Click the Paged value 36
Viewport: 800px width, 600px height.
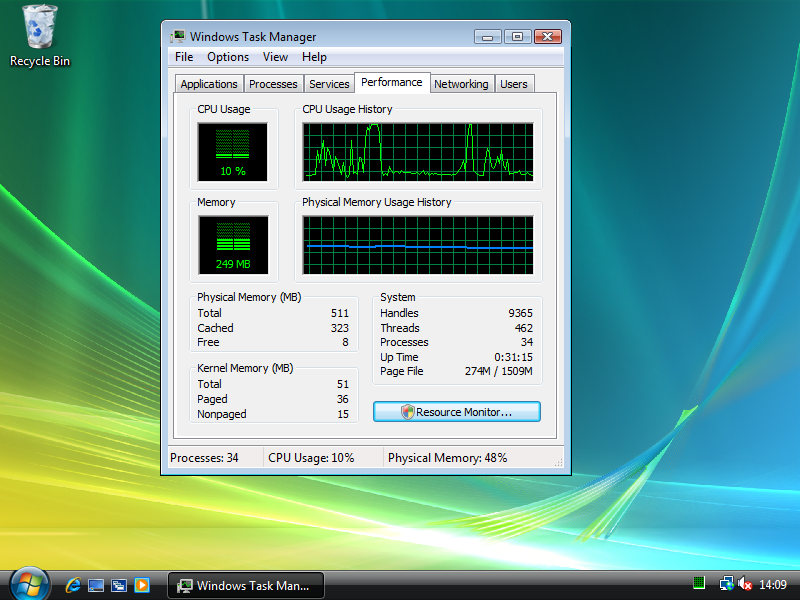(x=343, y=399)
